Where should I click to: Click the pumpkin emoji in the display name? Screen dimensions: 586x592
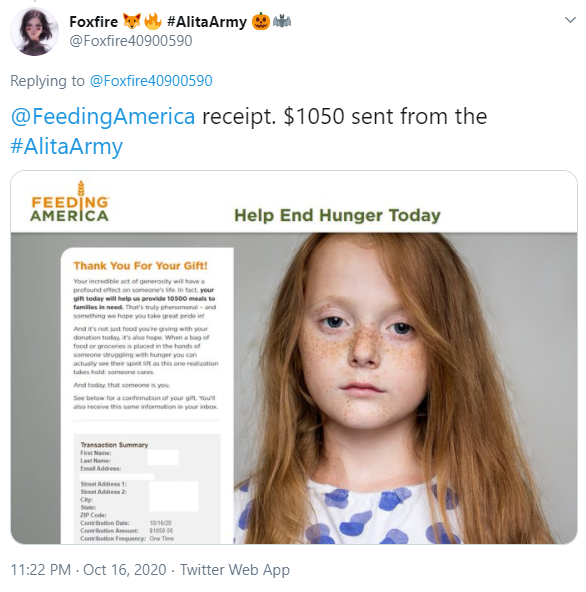click(261, 21)
